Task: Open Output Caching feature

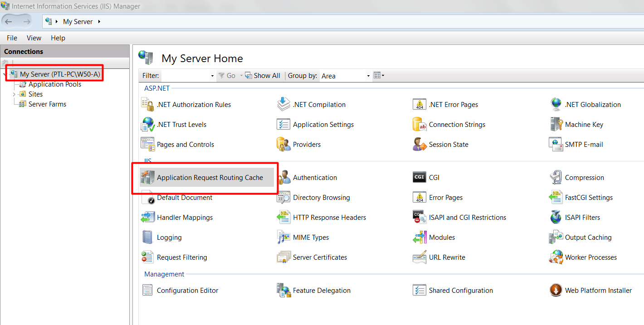Action: coord(581,238)
